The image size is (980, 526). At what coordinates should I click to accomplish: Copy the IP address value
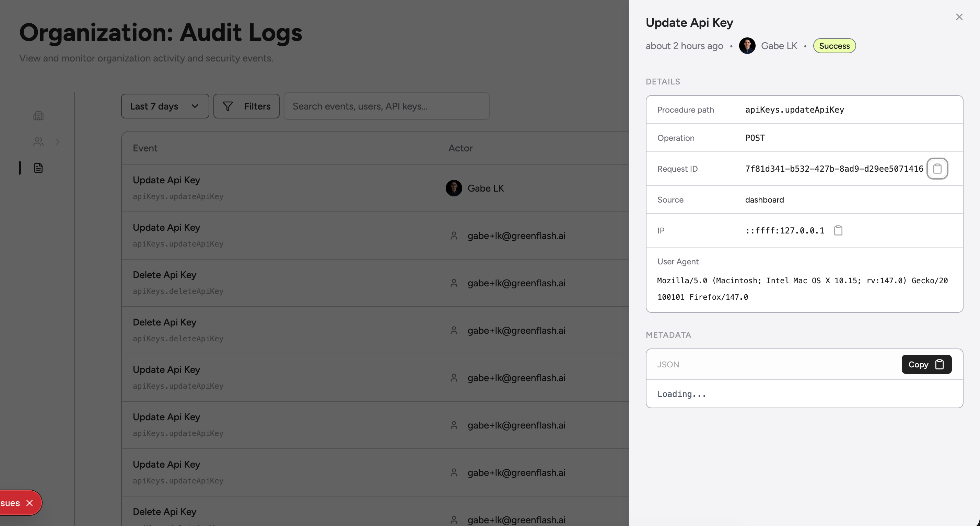(838, 230)
